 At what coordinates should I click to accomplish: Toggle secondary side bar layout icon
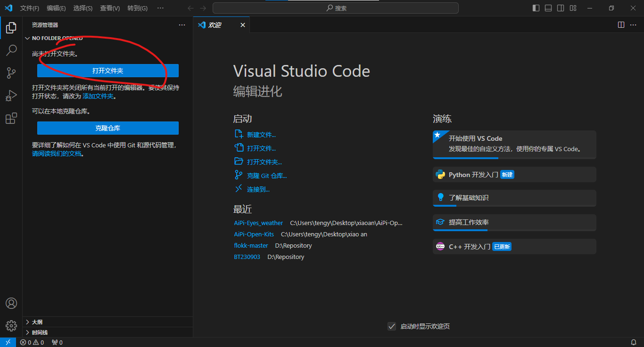[561, 8]
